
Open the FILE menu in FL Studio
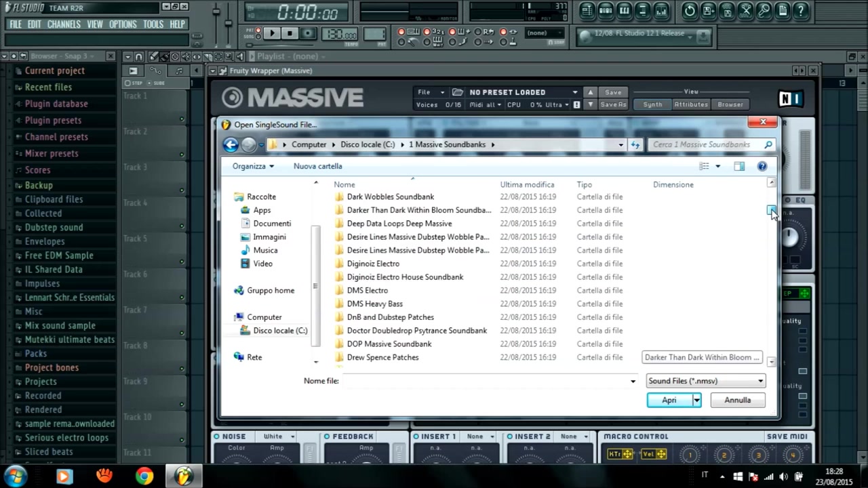[x=16, y=24]
